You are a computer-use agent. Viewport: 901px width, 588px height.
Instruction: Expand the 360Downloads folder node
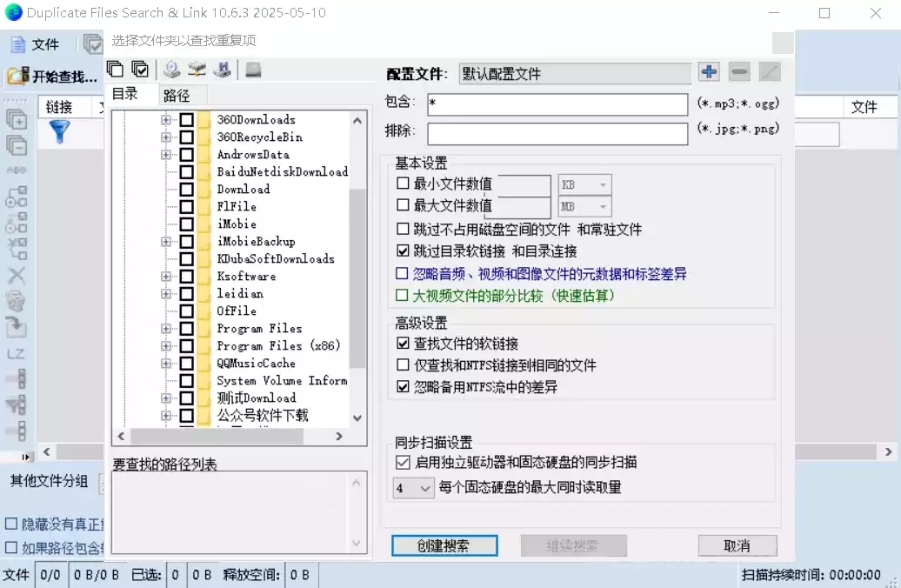pyautogui.click(x=166, y=119)
